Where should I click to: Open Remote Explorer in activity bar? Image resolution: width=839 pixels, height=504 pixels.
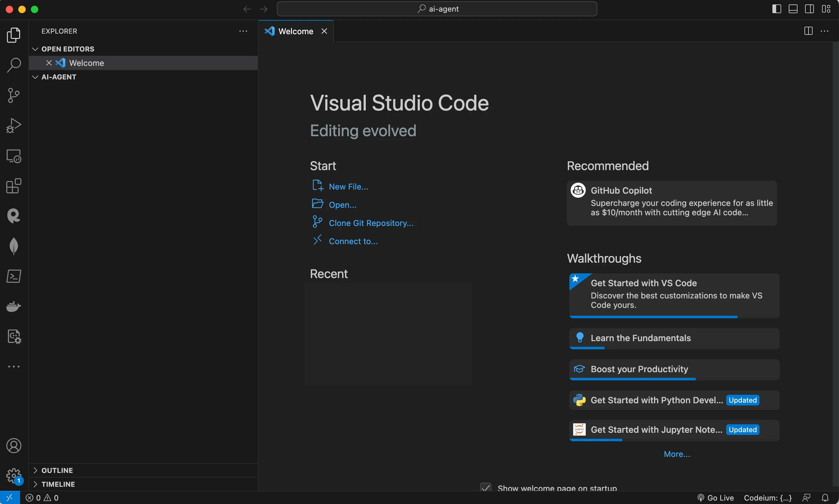14,156
